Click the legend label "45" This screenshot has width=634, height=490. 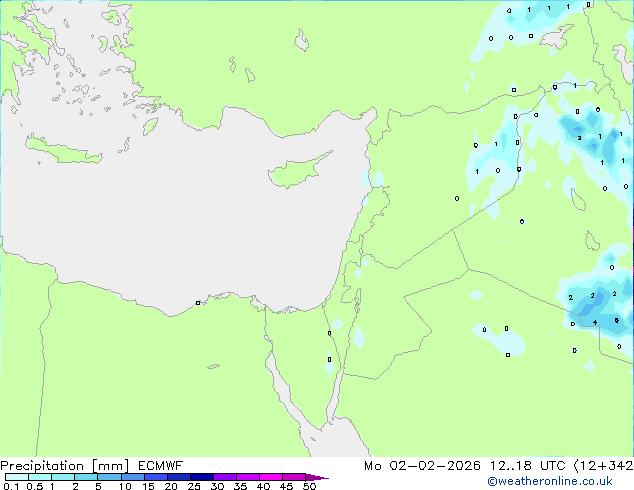point(286,486)
